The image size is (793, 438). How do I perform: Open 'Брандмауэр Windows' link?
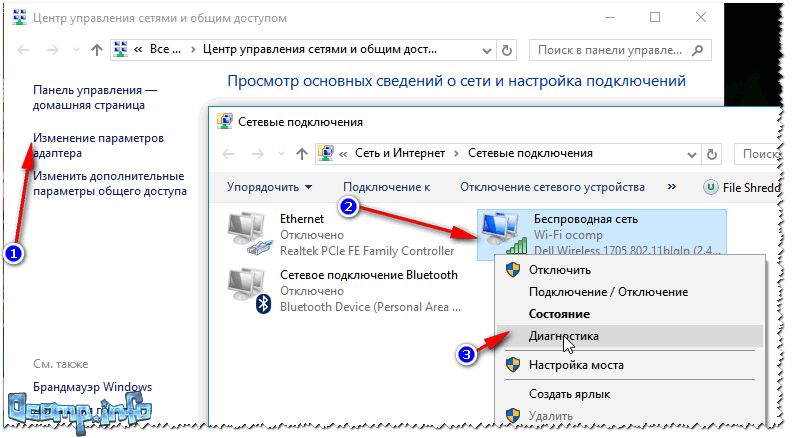pyautogui.click(x=93, y=387)
